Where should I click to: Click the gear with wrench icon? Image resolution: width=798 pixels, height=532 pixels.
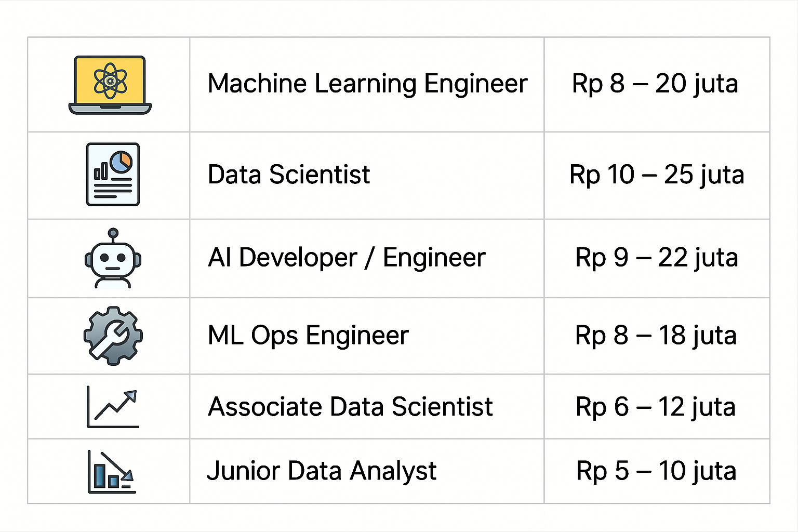click(113, 336)
